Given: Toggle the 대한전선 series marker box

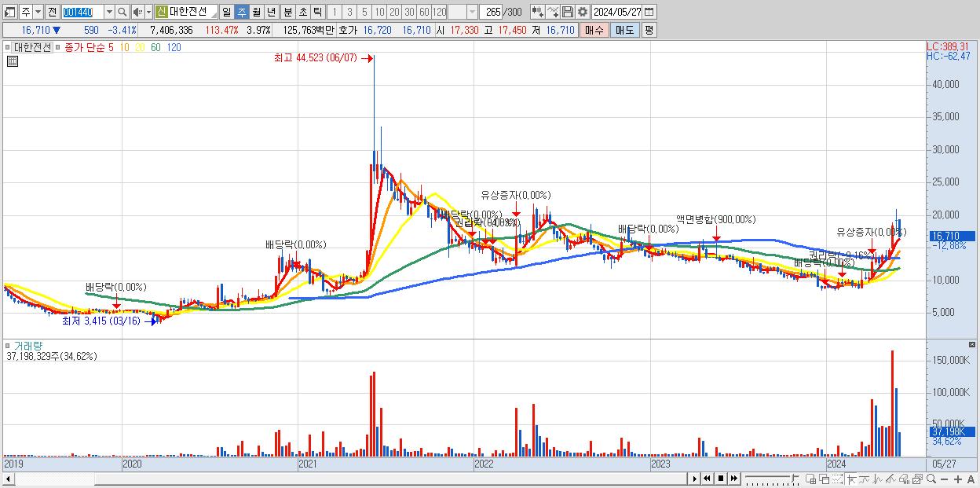Looking at the screenshot, I should 9,47.
